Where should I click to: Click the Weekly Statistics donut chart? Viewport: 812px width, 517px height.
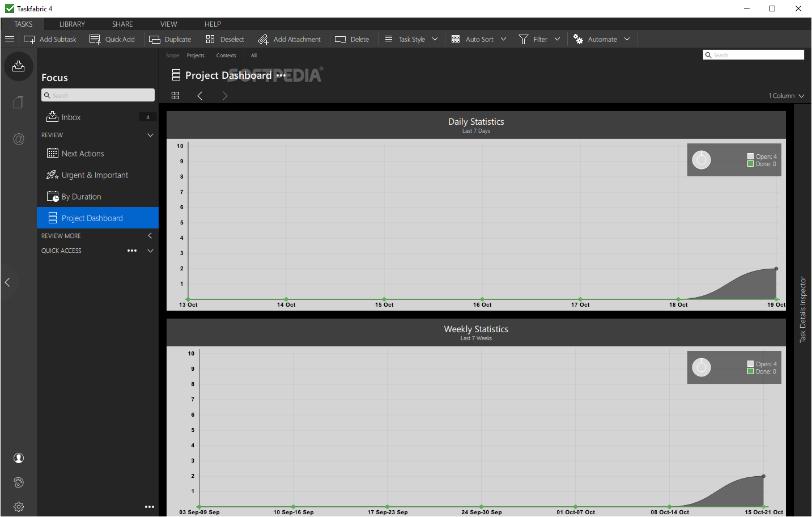pyautogui.click(x=702, y=367)
